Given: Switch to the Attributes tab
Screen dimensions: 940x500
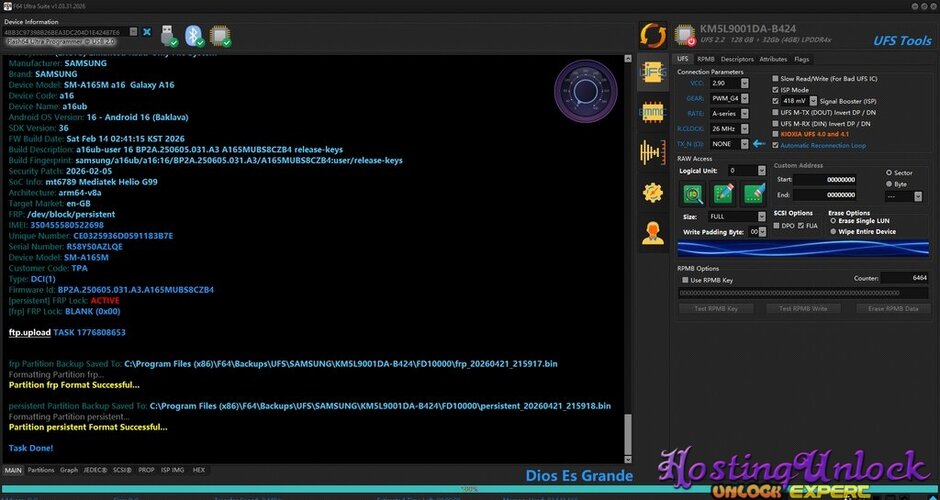Looking at the screenshot, I should [x=773, y=59].
